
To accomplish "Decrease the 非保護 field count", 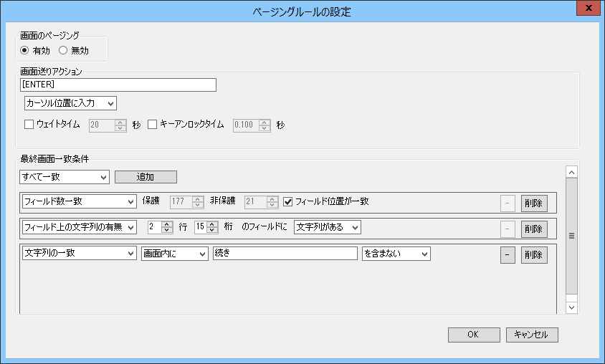I will [272, 205].
